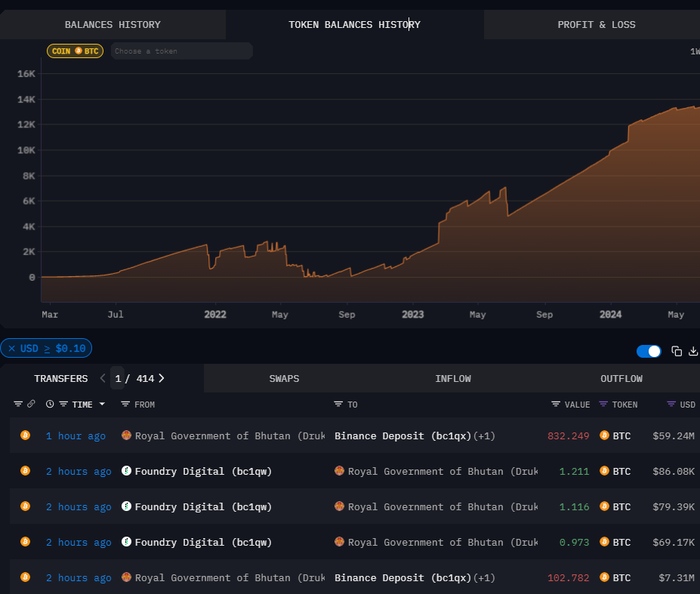Screen dimensions: 700x594
Task: Toggle the blue switch above the table
Action: [x=649, y=351]
